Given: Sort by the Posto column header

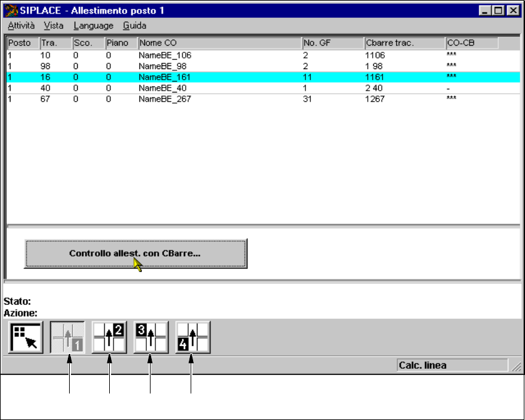Looking at the screenshot, I should [x=23, y=43].
